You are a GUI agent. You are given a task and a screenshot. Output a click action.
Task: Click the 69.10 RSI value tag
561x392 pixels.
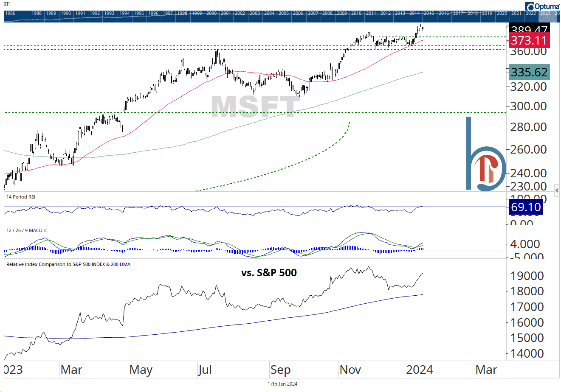coord(526,207)
